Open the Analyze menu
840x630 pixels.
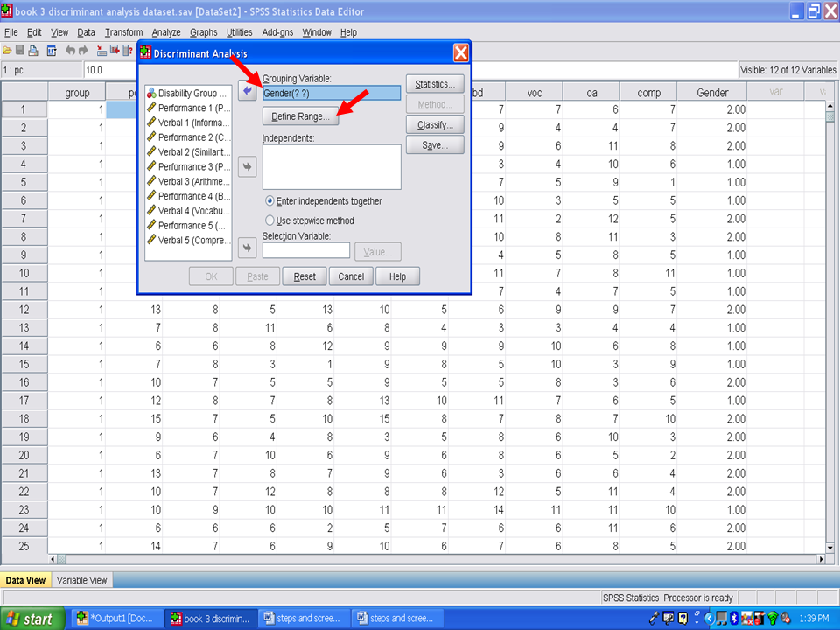click(x=166, y=32)
